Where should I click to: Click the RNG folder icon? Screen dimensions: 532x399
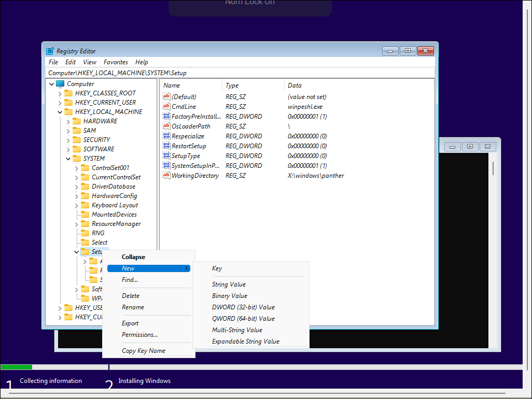[x=85, y=233]
